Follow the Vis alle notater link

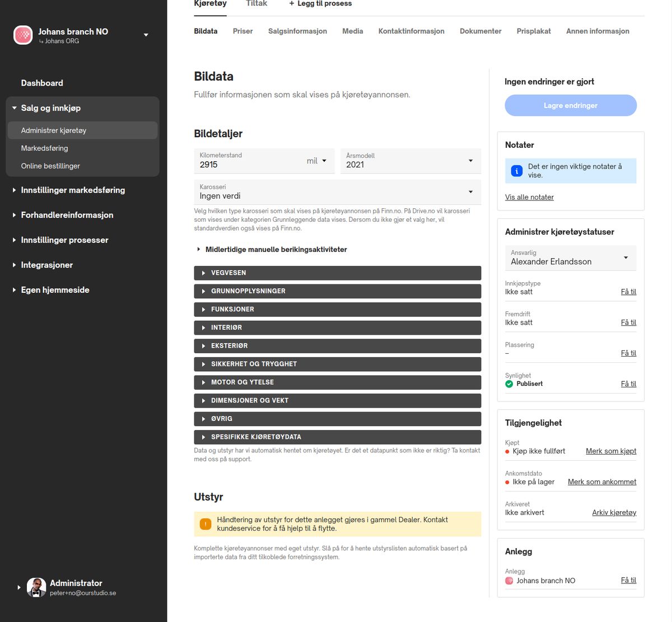pyautogui.click(x=529, y=197)
